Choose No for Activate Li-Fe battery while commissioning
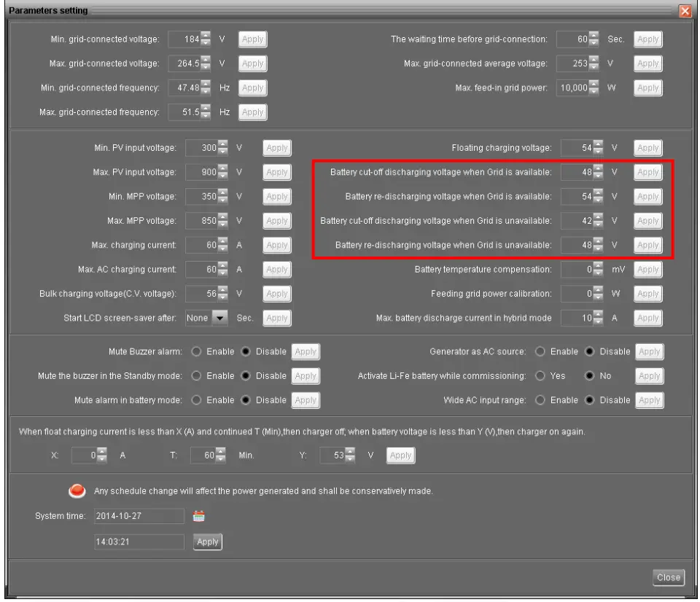Image resolution: width=700 pixels, height=602 pixels. [x=590, y=376]
